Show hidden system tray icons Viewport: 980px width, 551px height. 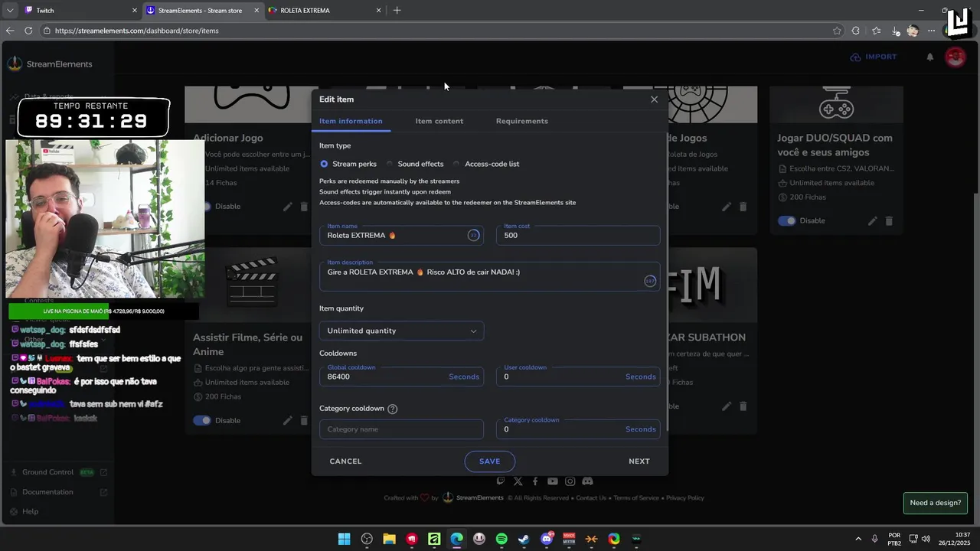pyautogui.click(x=857, y=539)
